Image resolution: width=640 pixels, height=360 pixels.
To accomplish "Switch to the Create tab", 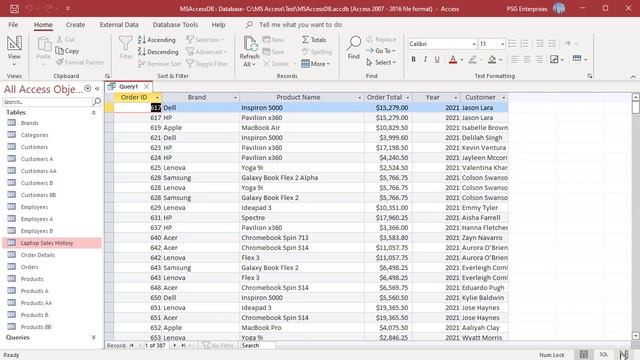I will tap(76, 24).
